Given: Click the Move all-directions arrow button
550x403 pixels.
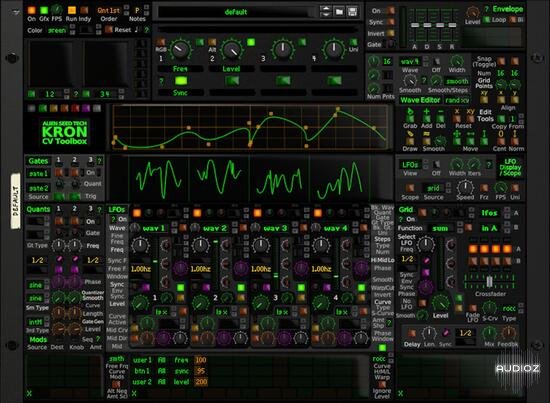Looking at the screenshot, I should click(457, 141).
